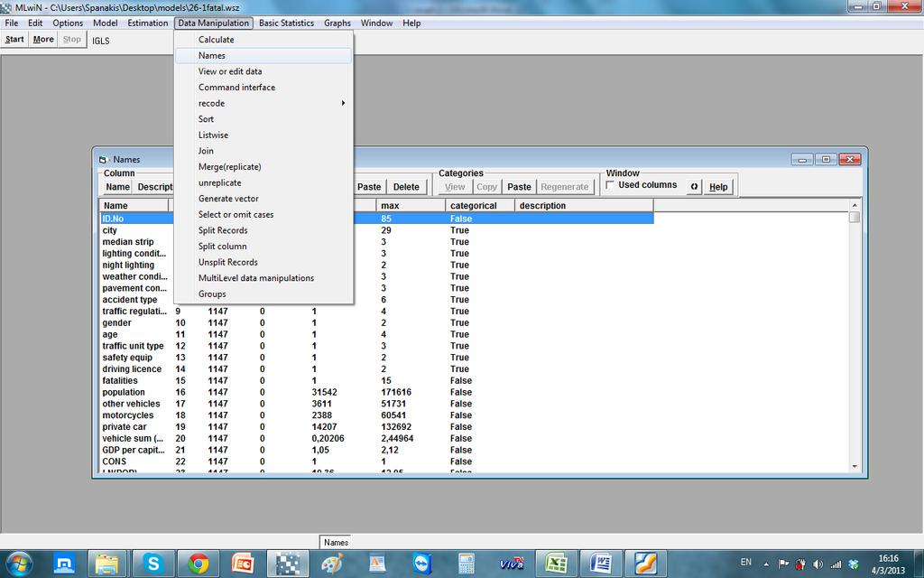
Task: Open Action Center flag in tray
Action: 783,564
